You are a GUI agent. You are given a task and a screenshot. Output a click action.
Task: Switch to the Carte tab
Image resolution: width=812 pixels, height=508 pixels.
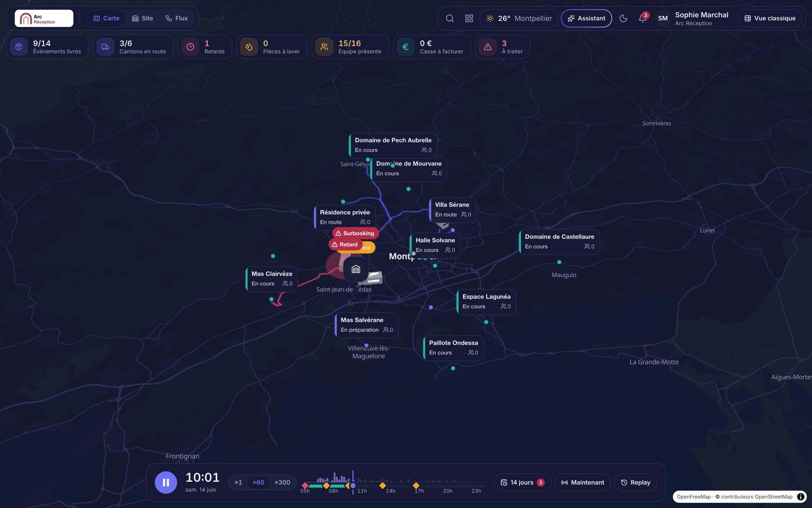[x=106, y=18]
